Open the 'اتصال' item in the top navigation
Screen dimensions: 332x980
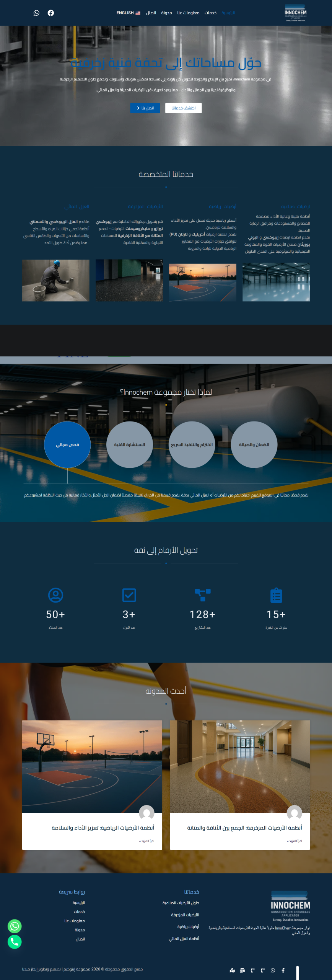click(151, 13)
